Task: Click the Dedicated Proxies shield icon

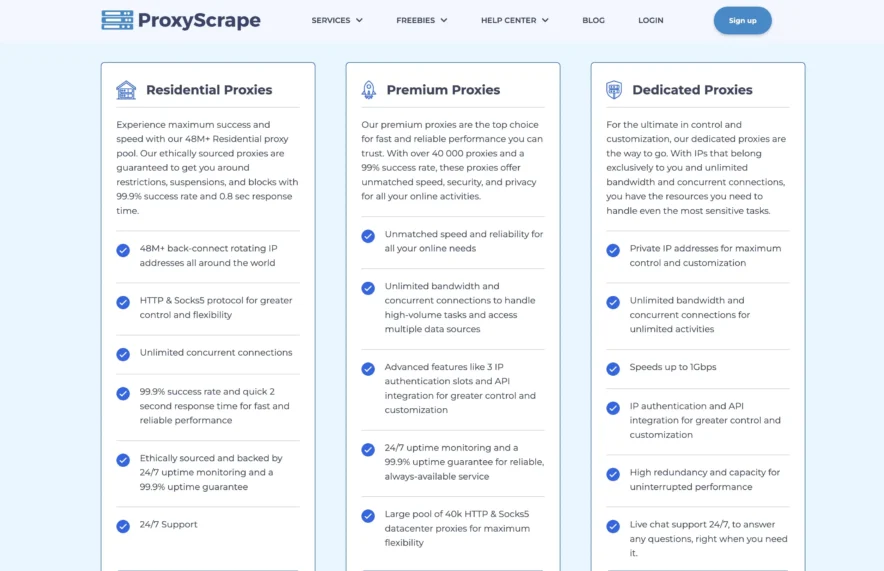Action: tap(614, 90)
